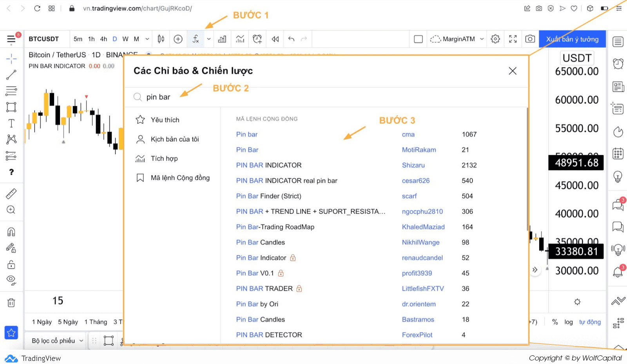
Task: Click the dialog list scrollbar
Action: 527,170
